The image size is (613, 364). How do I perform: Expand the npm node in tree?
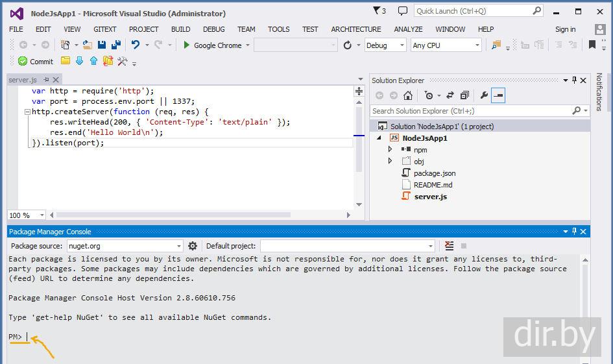tap(390, 149)
